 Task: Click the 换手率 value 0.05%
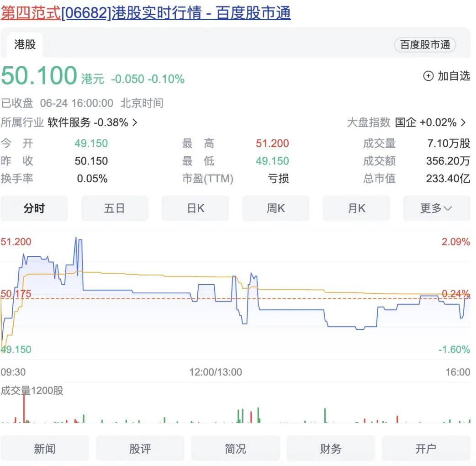pos(92,179)
